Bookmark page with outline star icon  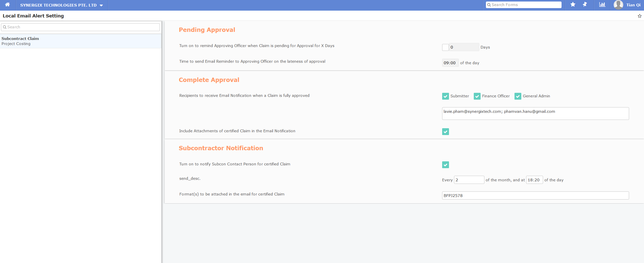click(x=639, y=16)
